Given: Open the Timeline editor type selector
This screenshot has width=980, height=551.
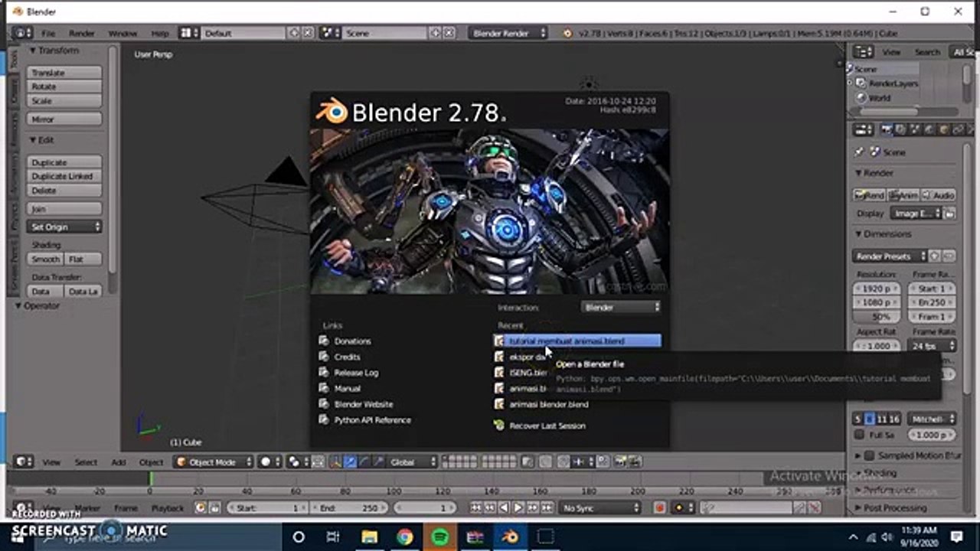Looking at the screenshot, I should tap(24, 507).
